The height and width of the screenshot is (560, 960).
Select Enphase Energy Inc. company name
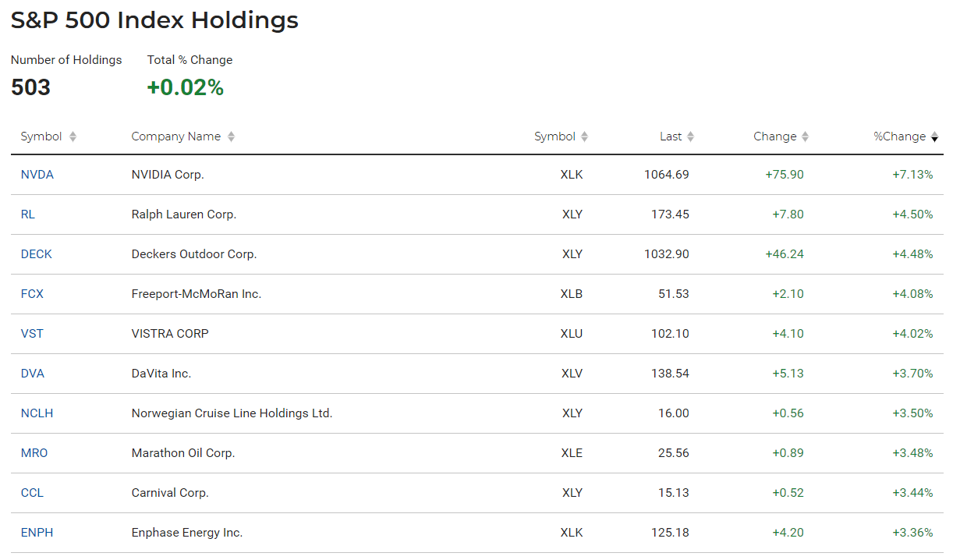[187, 533]
